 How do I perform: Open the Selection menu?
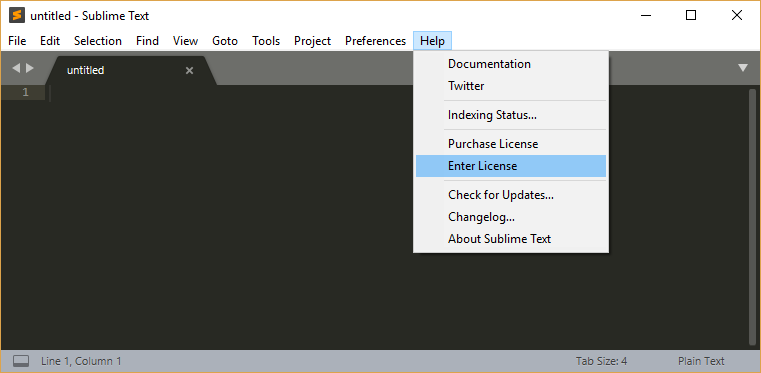[98, 41]
